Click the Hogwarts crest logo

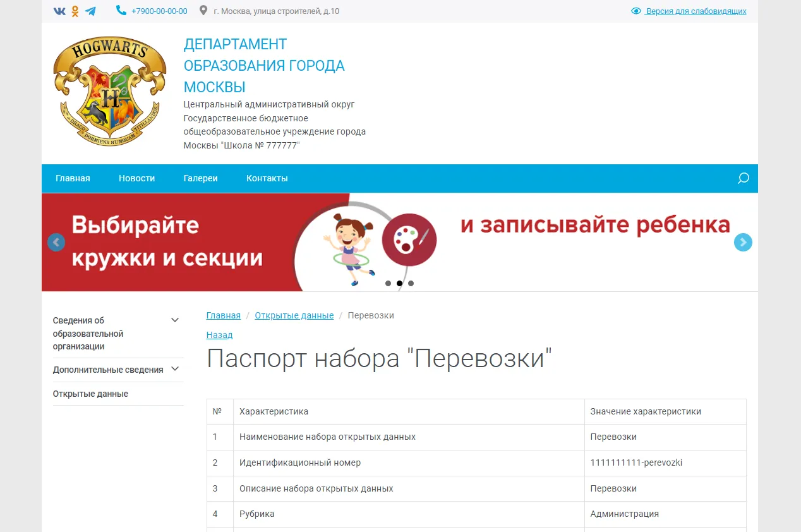[x=110, y=91]
